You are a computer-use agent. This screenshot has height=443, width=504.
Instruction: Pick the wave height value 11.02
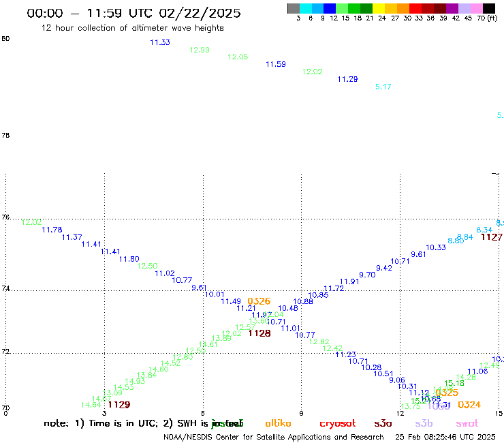click(x=165, y=273)
